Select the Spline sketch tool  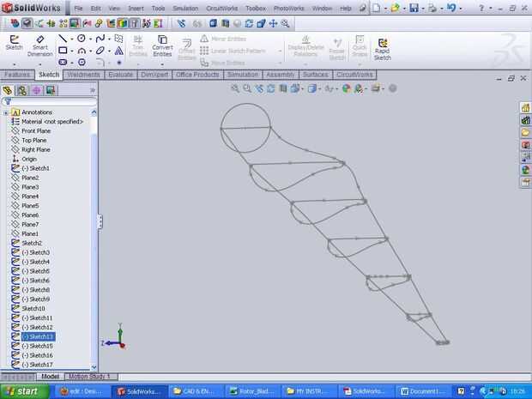tap(100, 39)
